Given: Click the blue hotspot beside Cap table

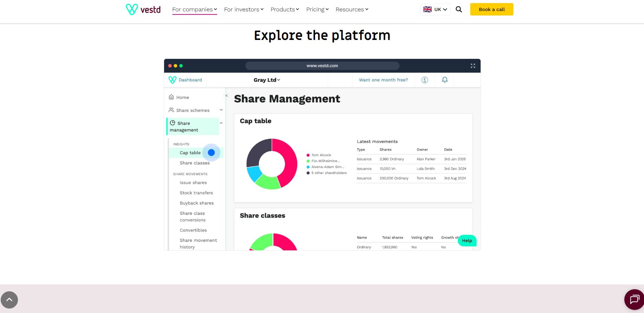Looking at the screenshot, I should tap(211, 153).
